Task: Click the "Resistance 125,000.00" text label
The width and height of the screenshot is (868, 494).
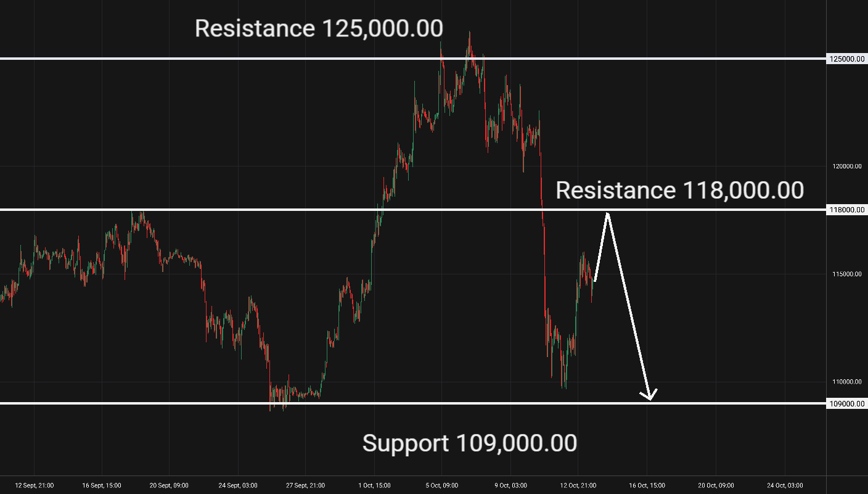Action: tap(319, 28)
